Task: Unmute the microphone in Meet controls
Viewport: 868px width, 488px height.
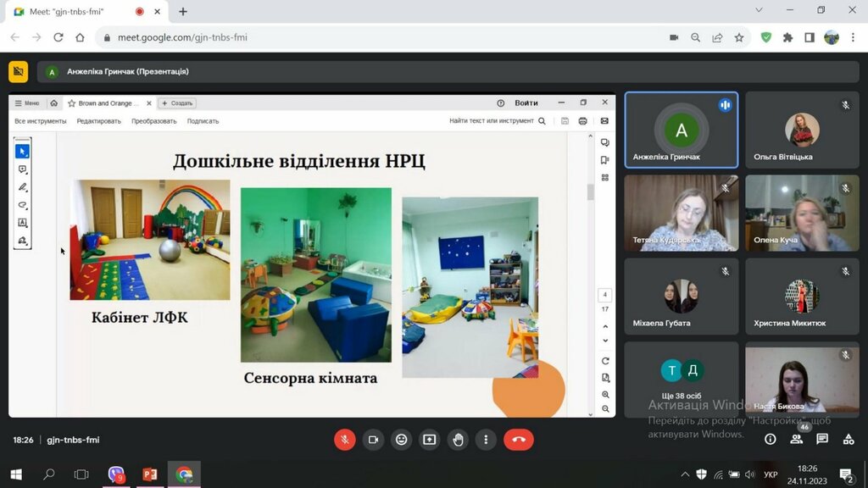Action: pyautogui.click(x=344, y=440)
